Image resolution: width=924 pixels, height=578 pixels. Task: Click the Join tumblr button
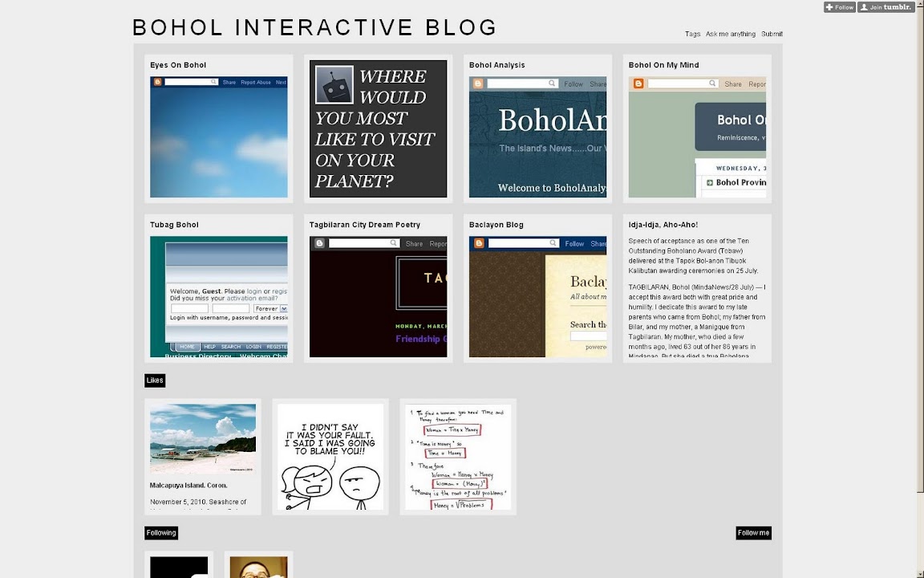click(x=885, y=7)
